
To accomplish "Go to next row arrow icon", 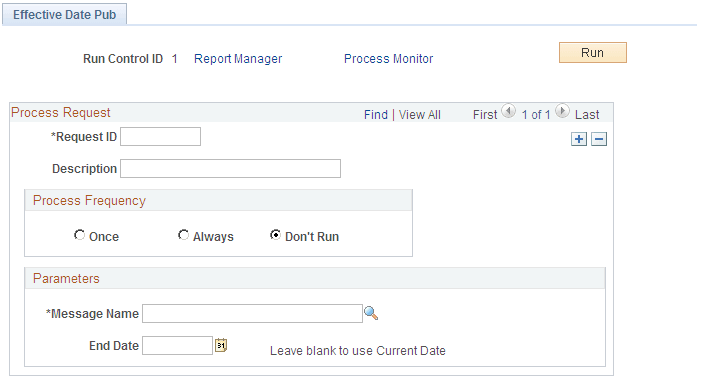I will coord(562,111).
